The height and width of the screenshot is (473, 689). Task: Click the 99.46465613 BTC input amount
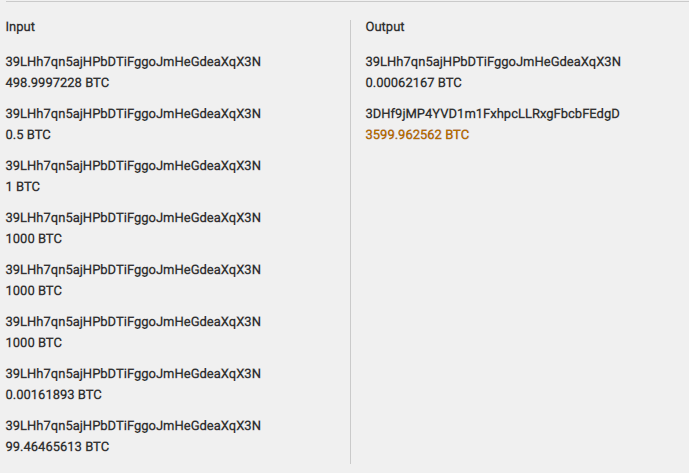pyautogui.click(x=57, y=447)
